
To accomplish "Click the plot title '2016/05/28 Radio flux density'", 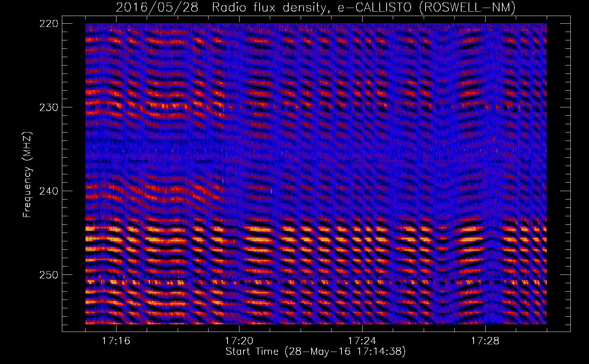I will (x=315, y=7).
